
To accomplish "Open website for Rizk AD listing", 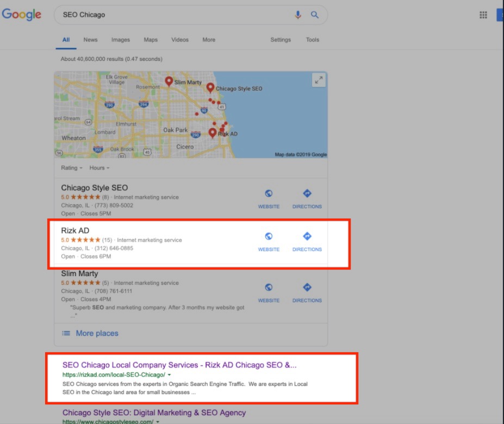I will point(269,242).
